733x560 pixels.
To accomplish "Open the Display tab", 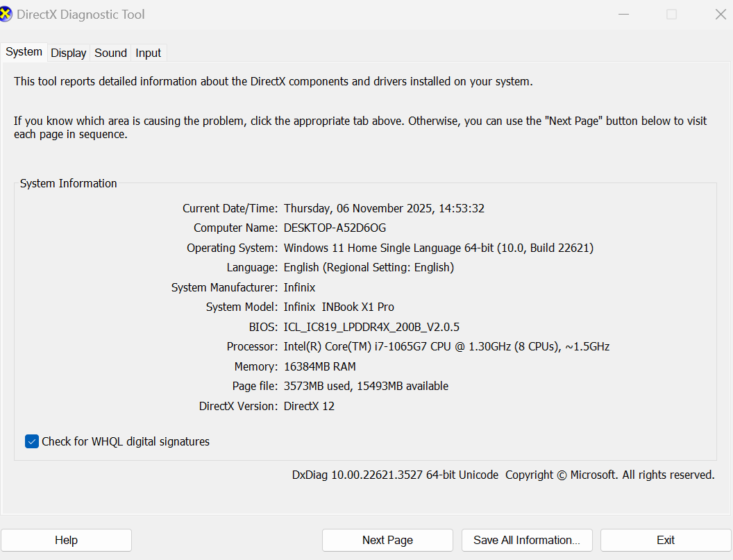I will click(68, 53).
